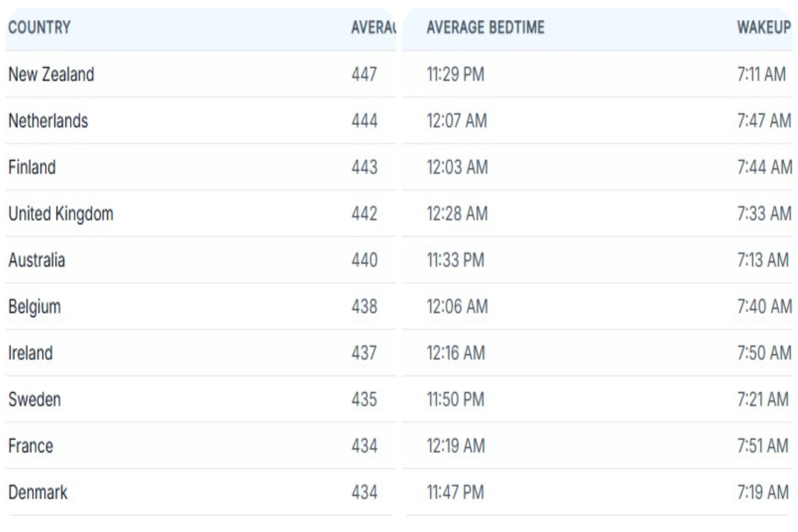The image size is (798, 532).
Task: Click on Finland in the country list
Action: (x=32, y=168)
